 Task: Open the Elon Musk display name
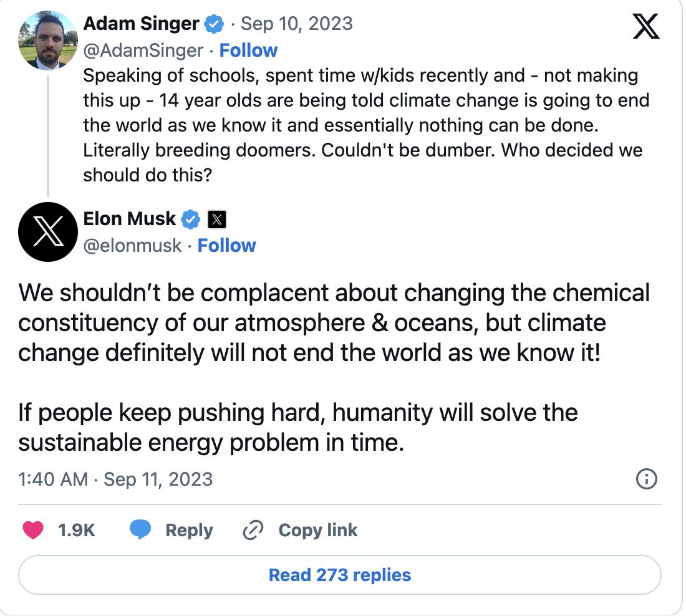130,219
